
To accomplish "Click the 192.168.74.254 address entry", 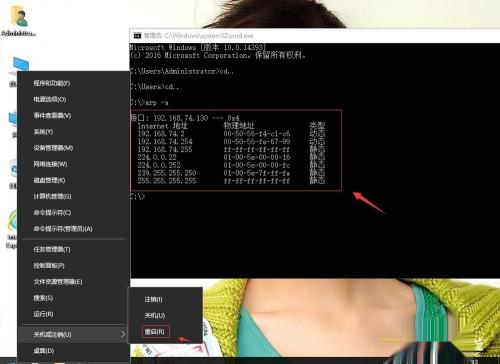I will pyautogui.click(x=165, y=141).
